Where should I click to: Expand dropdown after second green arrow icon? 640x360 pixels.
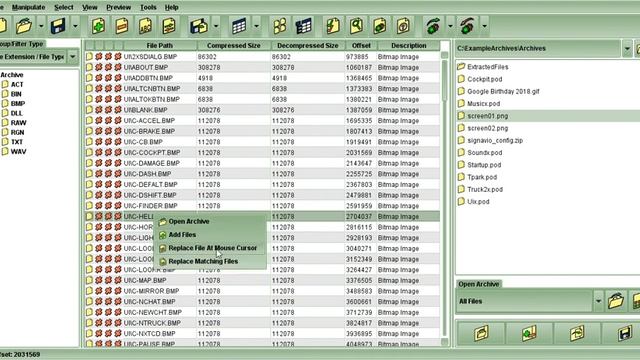point(484,26)
